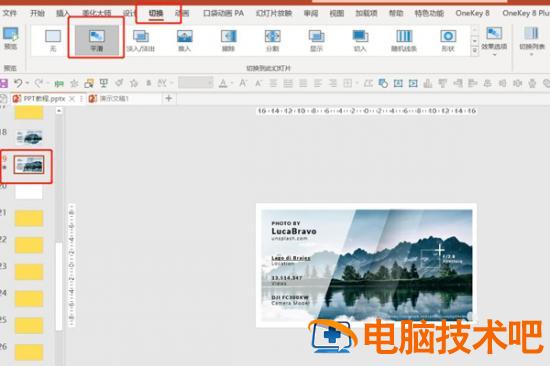Apply the 擦除 wipe transition
Viewport: 550px width, 366px height.
pos(228,40)
